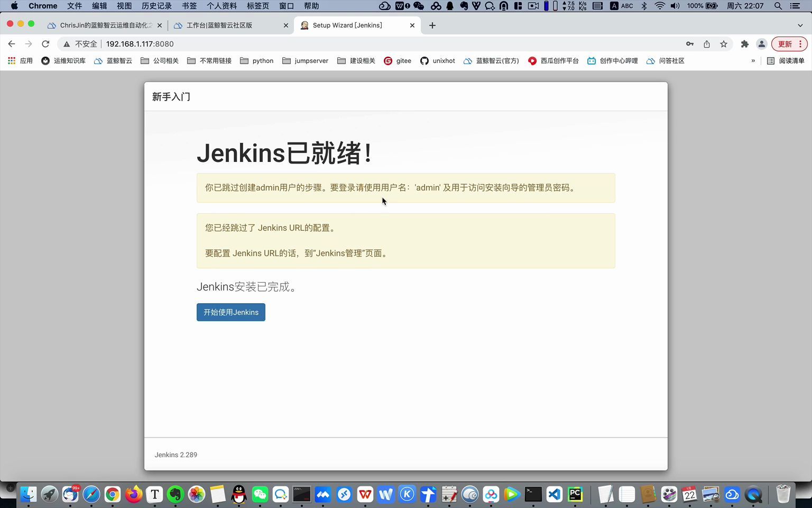Screen dimensions: 812x508
Task: Open the Chrome profile avatar
Action: point(762,44)
